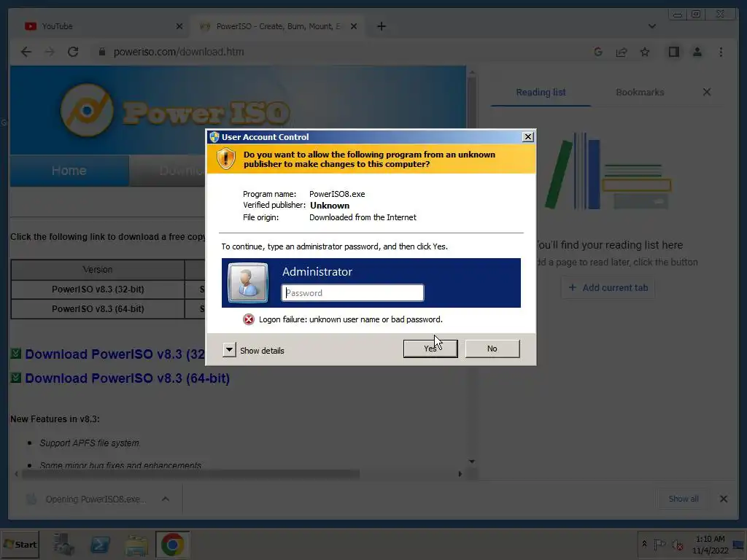Viewport: 747px width, 560px height.
Task: Close the Chrome downloads bar
Action: pyautogui.click(x=723, y=499)
